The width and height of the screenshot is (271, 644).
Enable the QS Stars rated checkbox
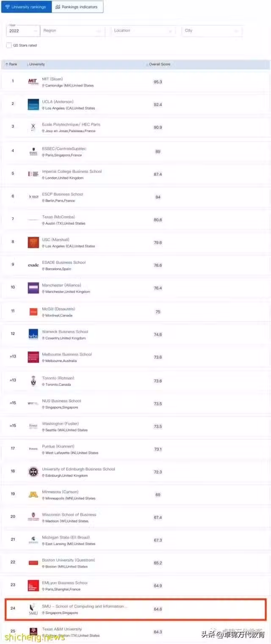(x=9, y=45)
